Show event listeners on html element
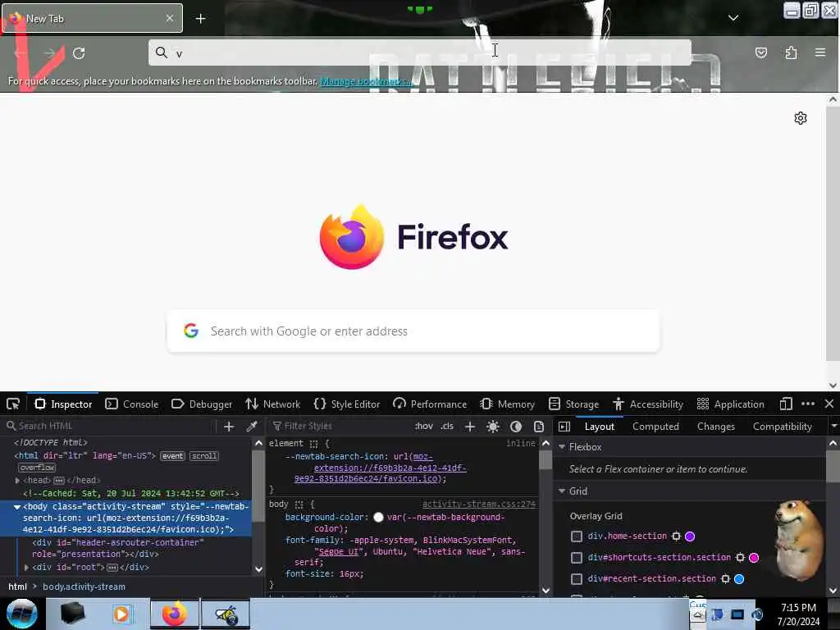The image size is (840, 630). click(172, 456)
